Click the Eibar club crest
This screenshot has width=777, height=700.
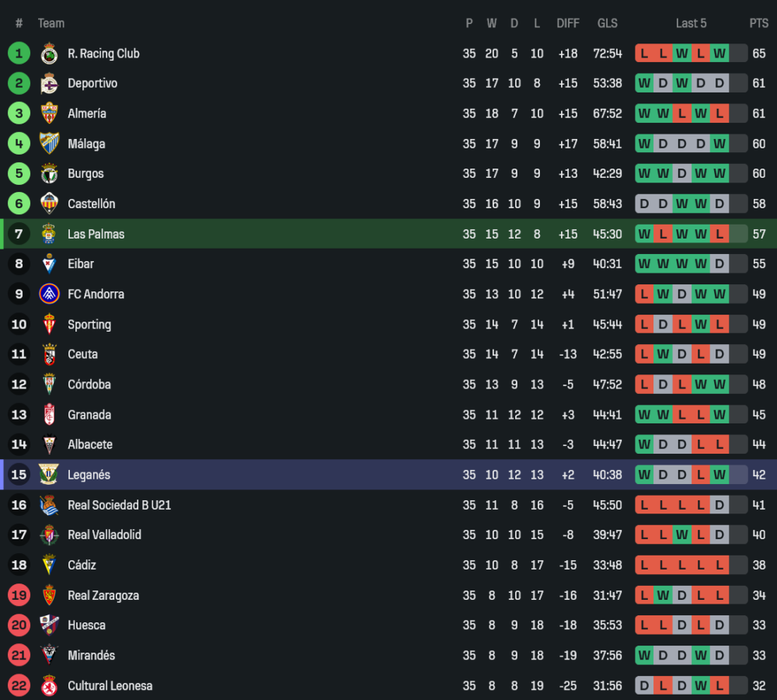[49, 264]
